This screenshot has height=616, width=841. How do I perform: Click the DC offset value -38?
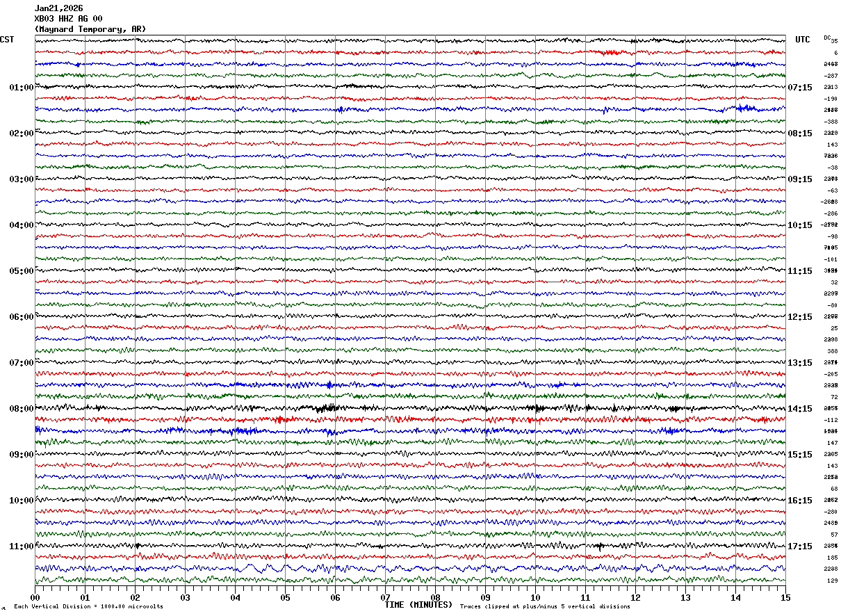coord(832,168)
